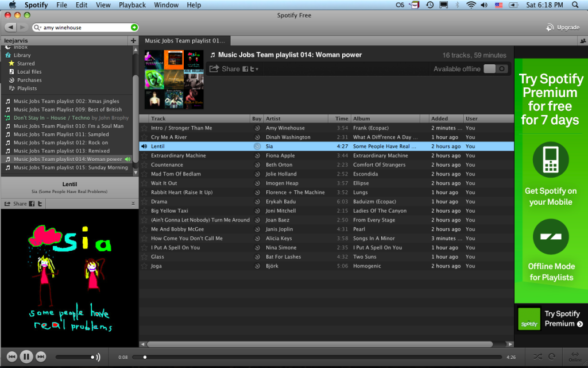Click the Sia album artwork
The width and height of the screenshot is (588, 368).
click(69, 279)
